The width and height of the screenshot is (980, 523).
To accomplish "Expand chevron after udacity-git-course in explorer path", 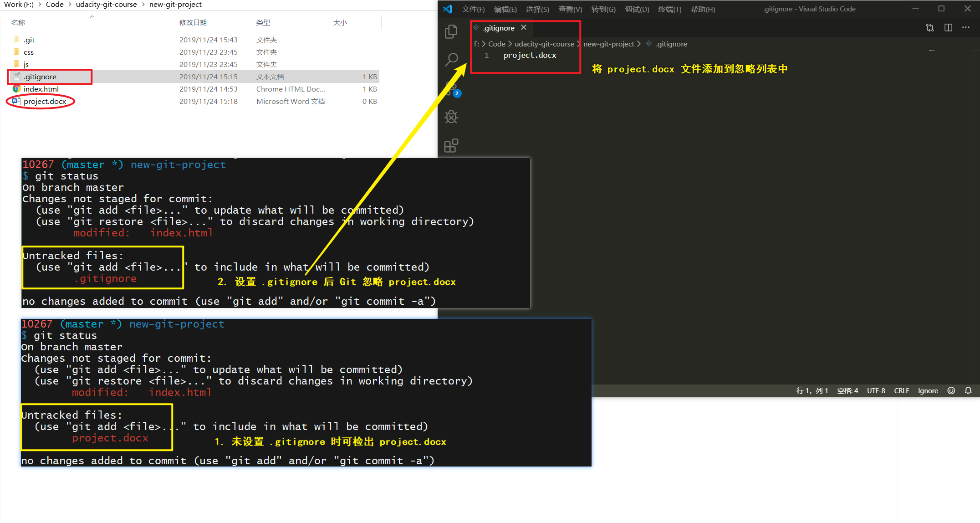I will [x=143, y=5].
